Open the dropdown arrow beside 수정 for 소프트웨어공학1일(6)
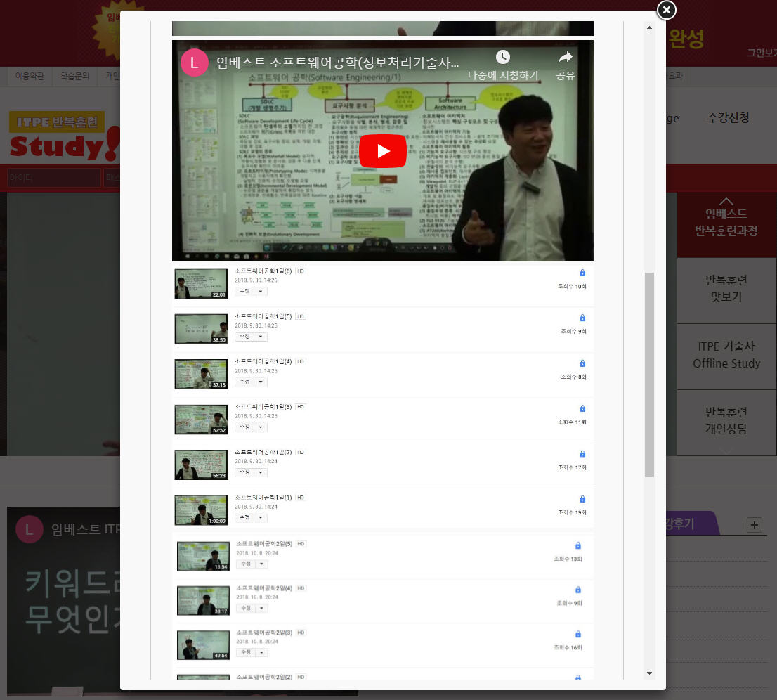 [x=261, y=292]
